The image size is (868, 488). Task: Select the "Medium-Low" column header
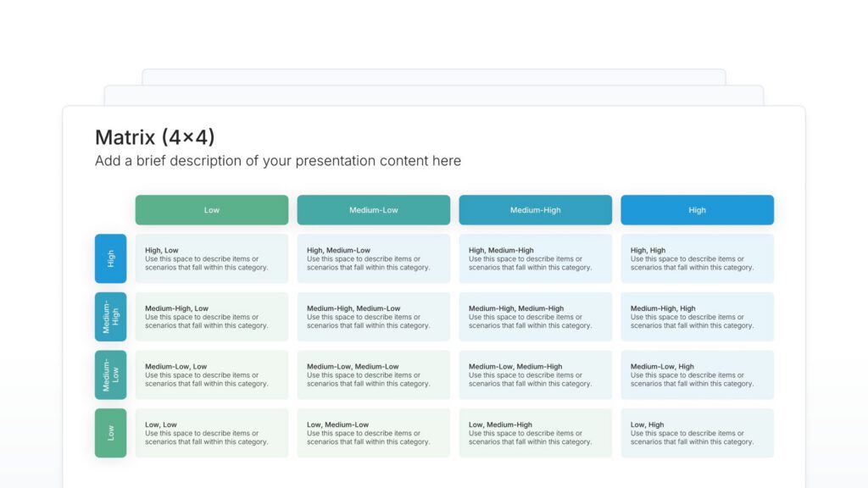pos(373,210)
